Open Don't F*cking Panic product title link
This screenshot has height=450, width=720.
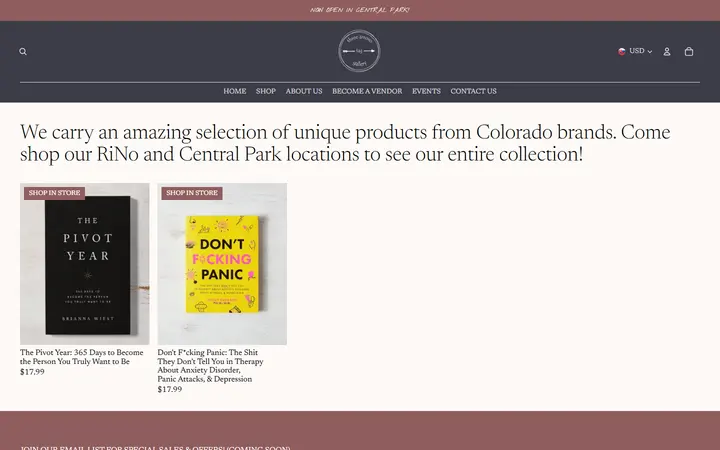pos(210,366)
